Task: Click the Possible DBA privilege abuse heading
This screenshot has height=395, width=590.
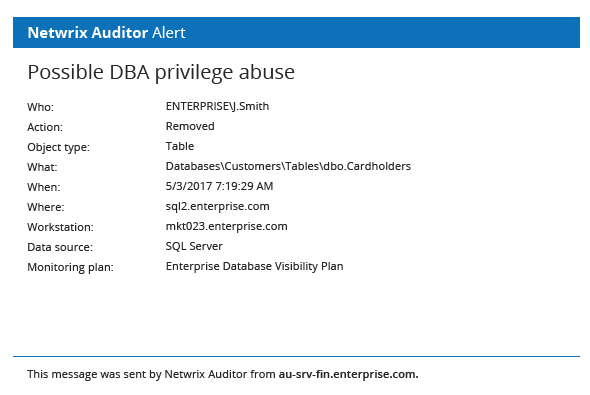Action: pos(161,72)
